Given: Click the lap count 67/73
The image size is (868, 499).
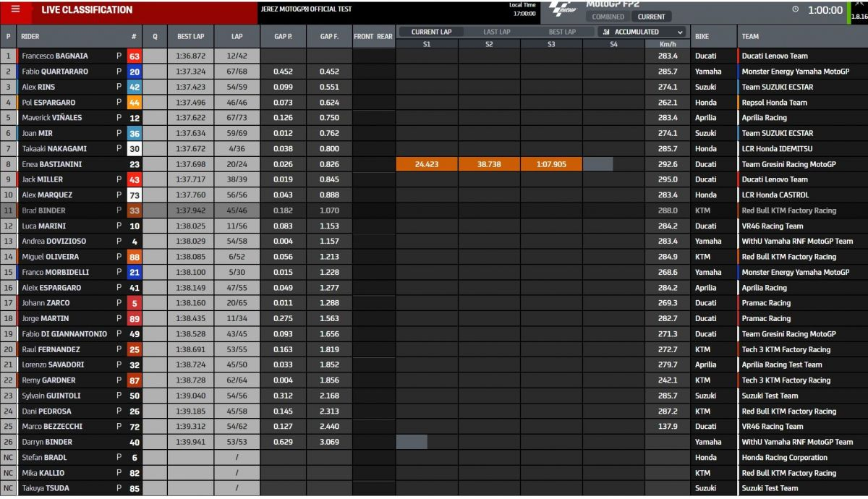Looking at the screenshot, I should (237, 118).
